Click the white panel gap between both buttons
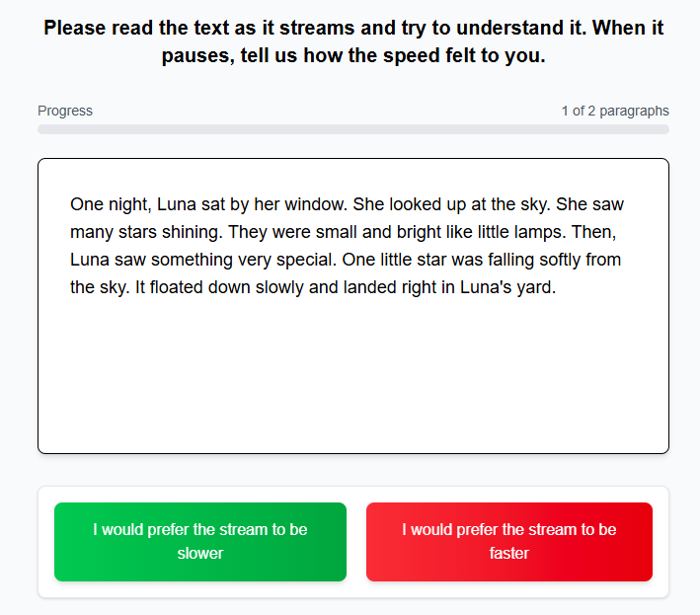700x615 pixels. click(356, 542)
